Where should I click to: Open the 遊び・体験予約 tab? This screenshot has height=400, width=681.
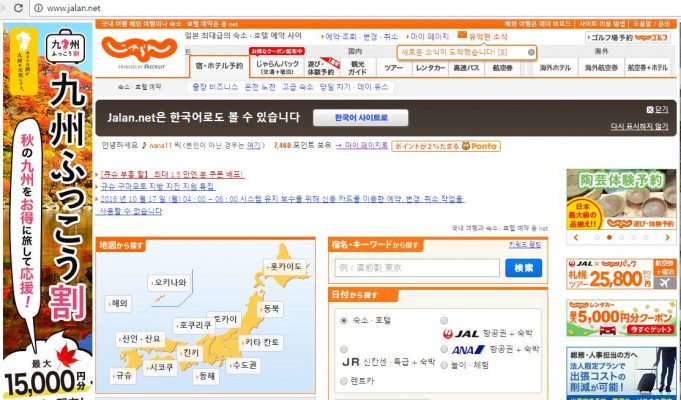[322, 67]
